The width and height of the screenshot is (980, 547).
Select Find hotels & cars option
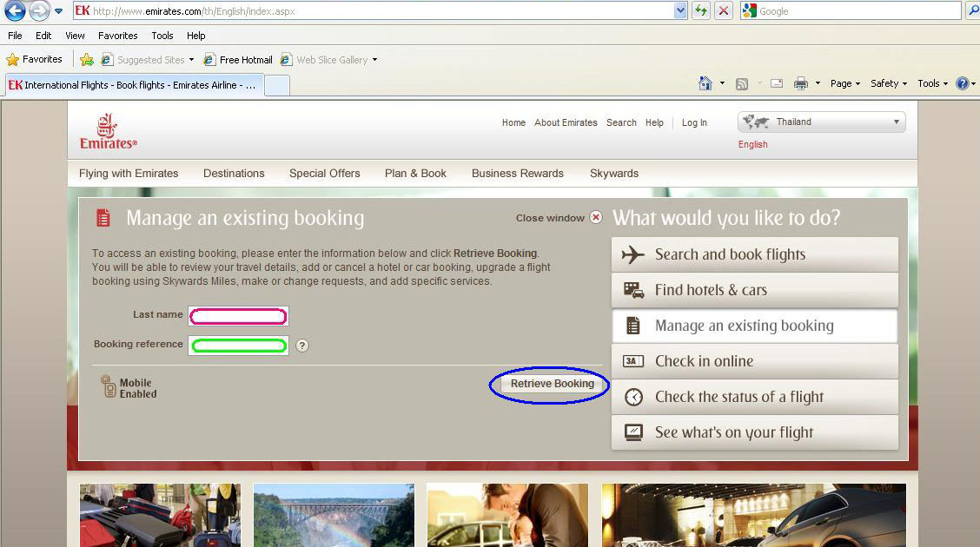(754, 290)
